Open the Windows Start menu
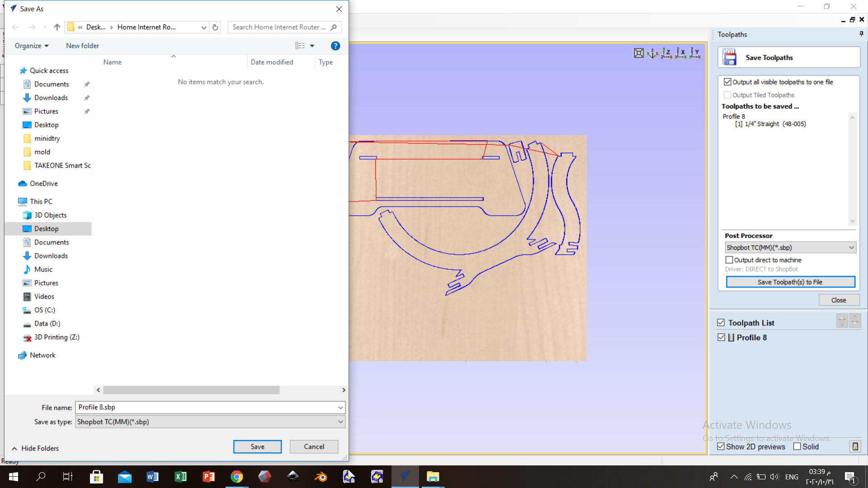This screenshot has height=488, width=868. [14, 477]
